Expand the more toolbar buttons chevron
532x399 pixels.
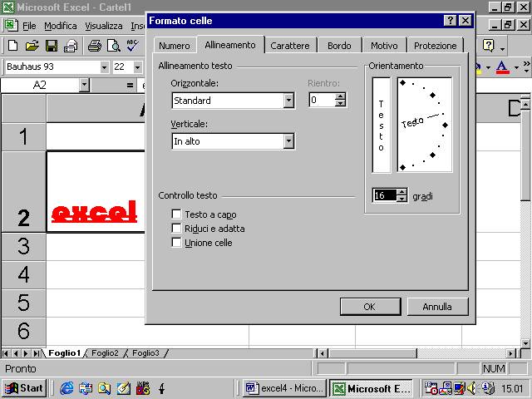[526, 66]
